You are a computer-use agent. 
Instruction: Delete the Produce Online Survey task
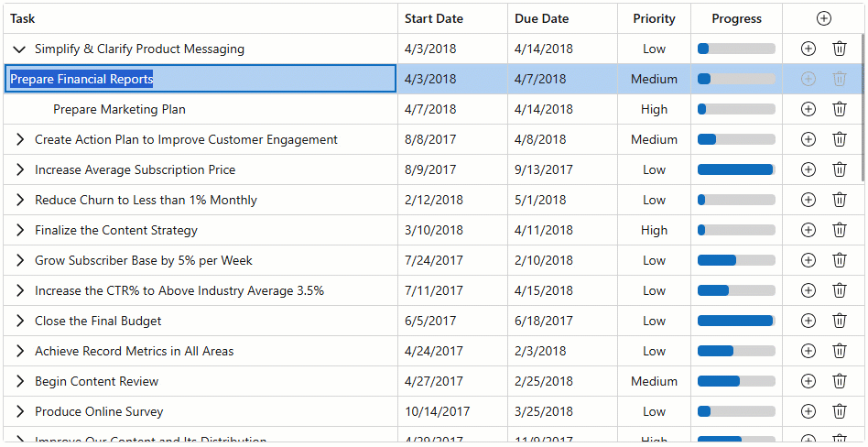(840, 411)
